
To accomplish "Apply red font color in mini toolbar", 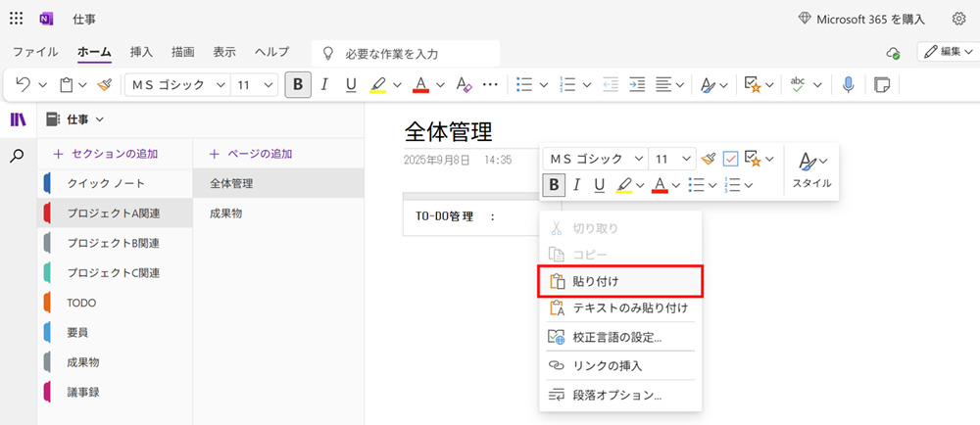I will [x=660, y=185].
